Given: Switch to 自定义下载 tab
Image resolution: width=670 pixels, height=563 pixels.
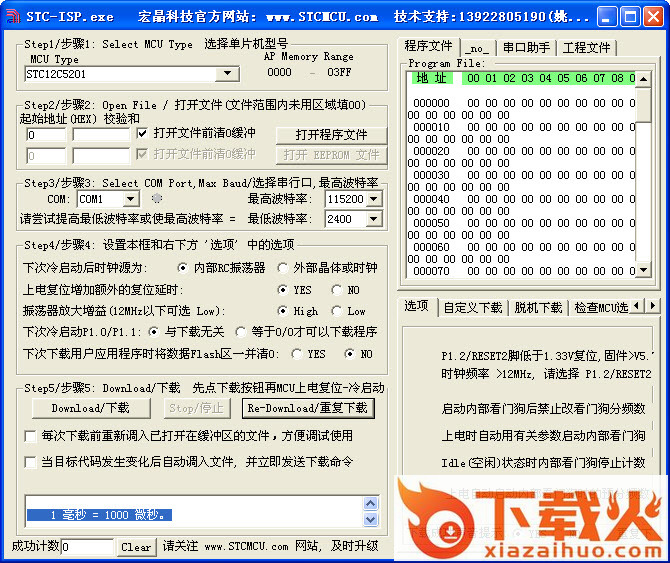Looking at the screenshot, I should coord(473,308).
